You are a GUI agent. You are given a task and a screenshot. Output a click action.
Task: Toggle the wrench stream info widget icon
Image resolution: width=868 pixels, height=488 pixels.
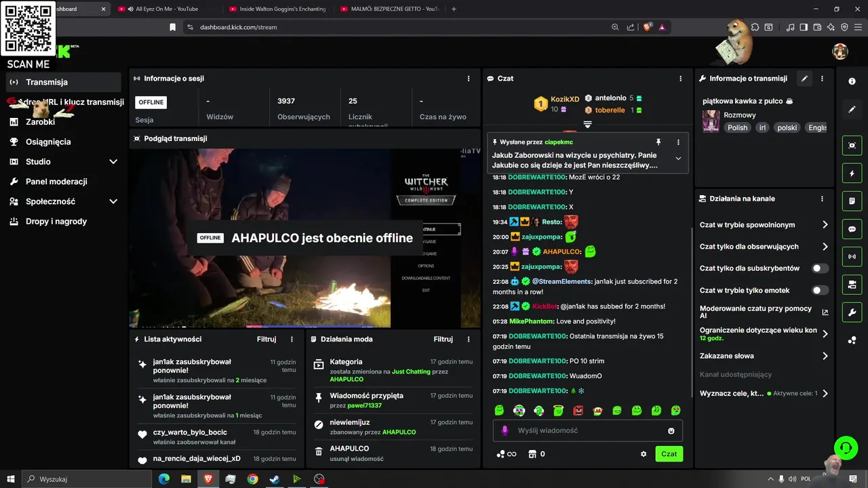click(852, 312)
